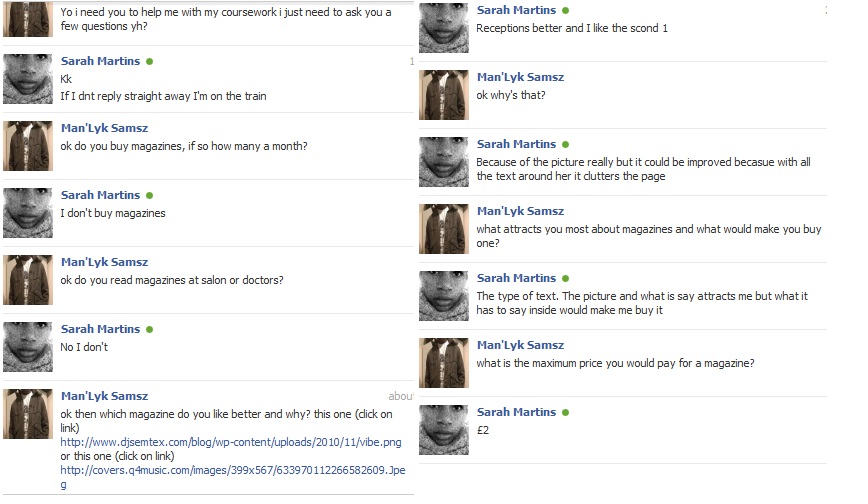Viewport: 868px width, 504px height.
Task: Click Man'Lyk Samsz avatar beside magazine links message
Action: click(28, 414)
